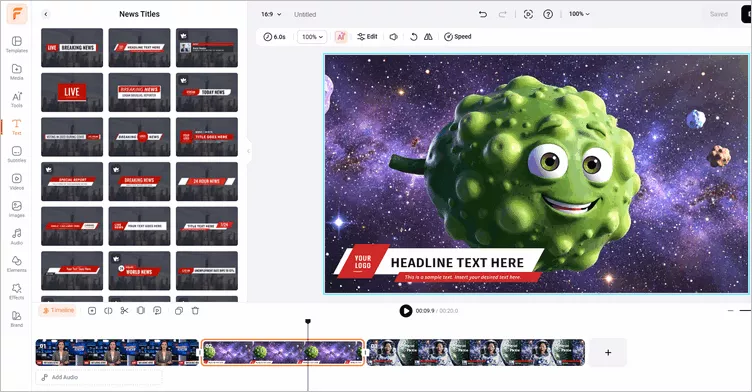Rotate the clip with rotate icon
Image resolution: width=752 pixels, height=392 pixels.
pyautogui.click(x=413, y=37)
